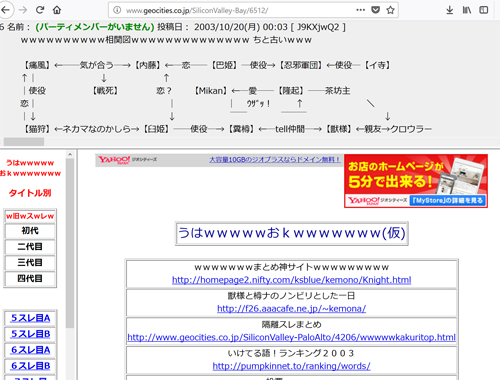The height and width of the screenshot is (380, 500).
Task: Go back with the browser back arrow
Action: pyautogui.click(x=5, y=10)
